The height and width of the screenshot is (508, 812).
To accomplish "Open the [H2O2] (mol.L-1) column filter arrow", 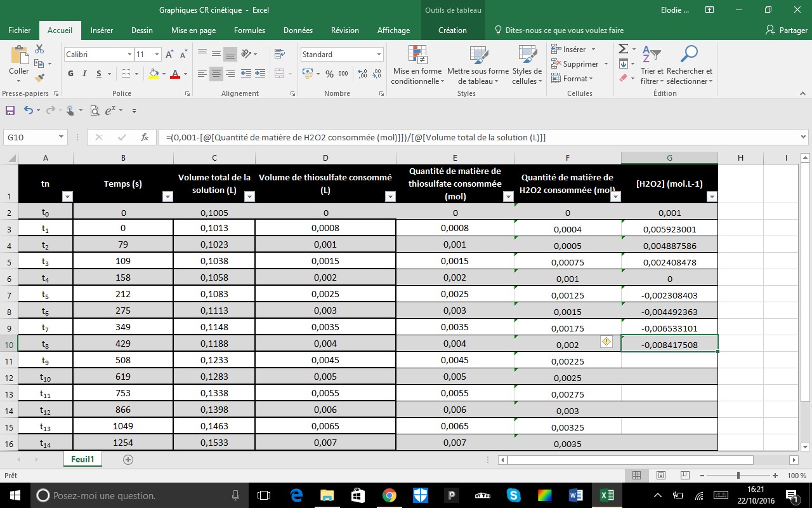I will pos(712,197).
